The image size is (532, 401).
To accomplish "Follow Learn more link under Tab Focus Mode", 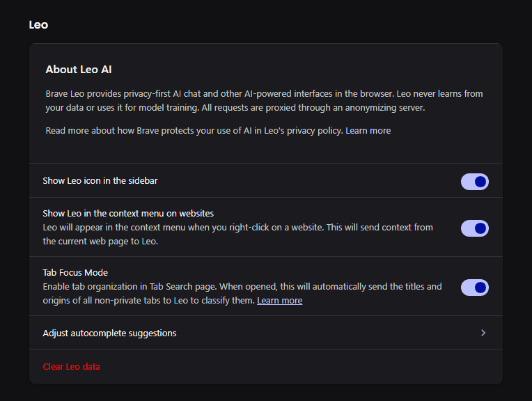I will click(279, 301).
